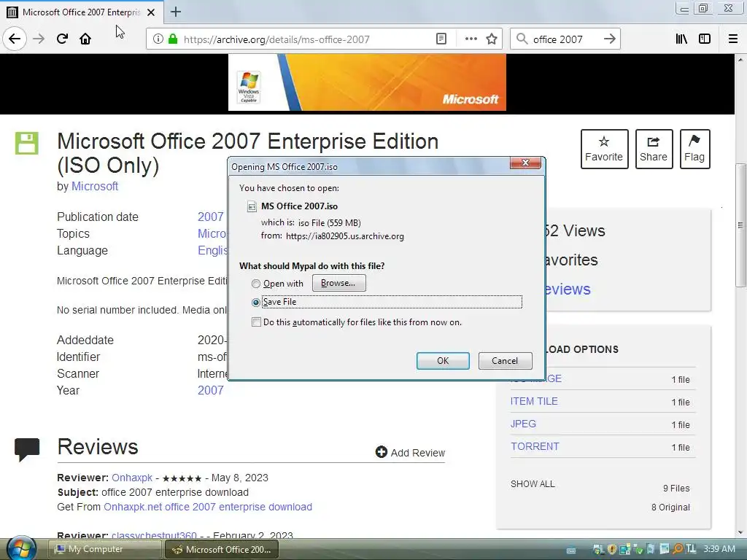This screenshot has height=560, width=747.
Task: Switch to Microsoft Office 200... taskbar button
Action: click(x=222, y=549)
